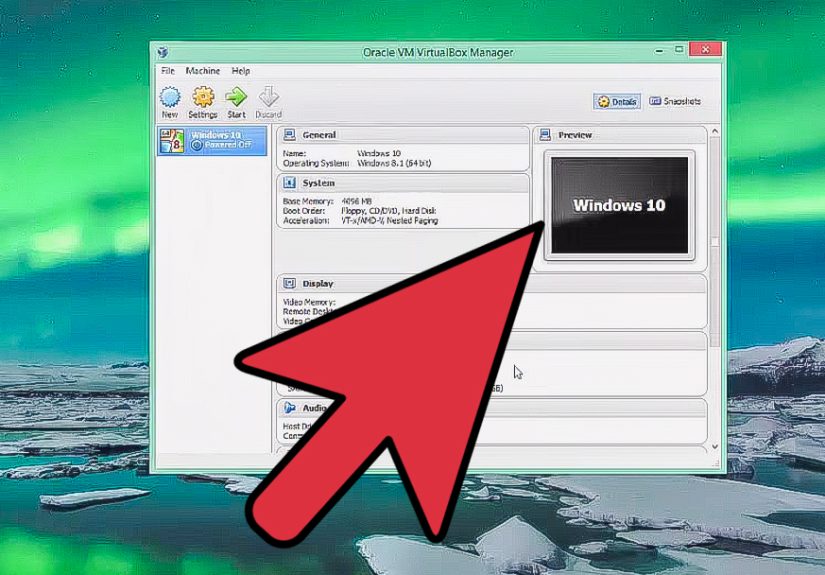Click the Preview panel header
The height and width of the screenshot is (575, 825).
[x=620, y=135]
